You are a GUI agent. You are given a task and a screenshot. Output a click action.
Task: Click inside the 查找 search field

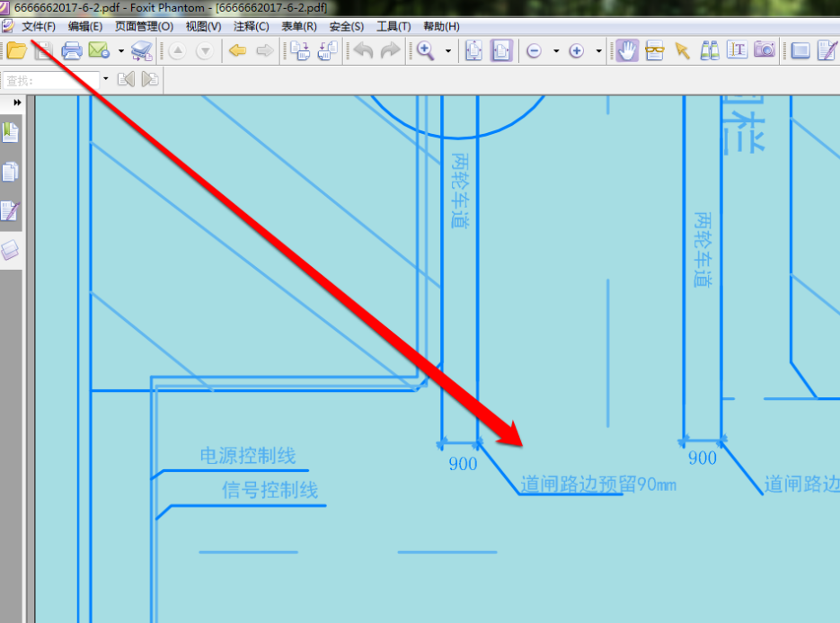click(52, 80)
